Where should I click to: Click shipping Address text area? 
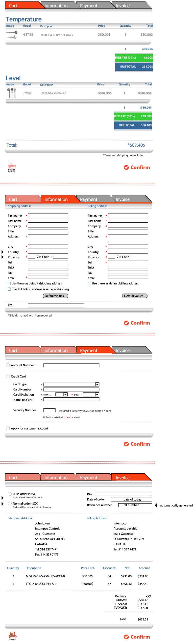[x=48, y=238]
